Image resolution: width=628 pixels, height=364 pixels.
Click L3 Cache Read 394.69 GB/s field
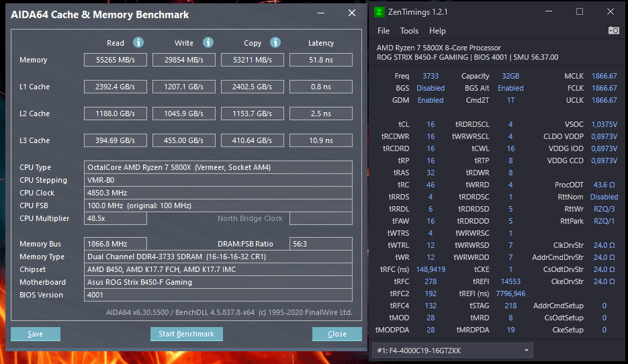tap(116, 140)
